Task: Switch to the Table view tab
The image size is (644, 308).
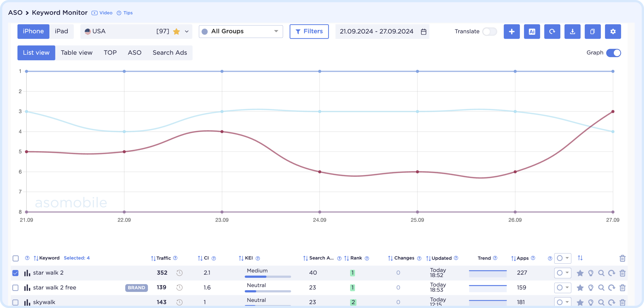Action: tap(77, 53)
